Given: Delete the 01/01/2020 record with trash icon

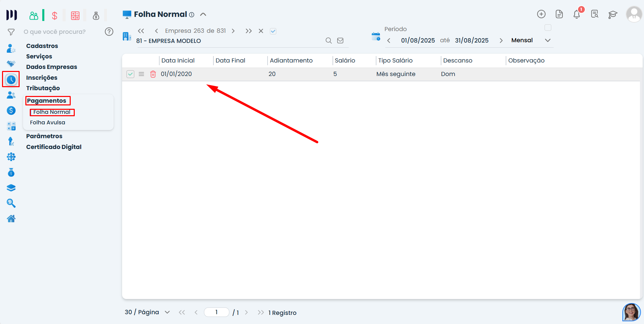Looking at the screenshot, I should [153, 74].
